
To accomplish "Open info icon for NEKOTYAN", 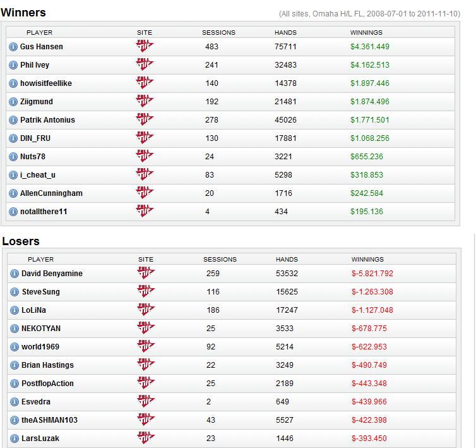I will [15, 329].
